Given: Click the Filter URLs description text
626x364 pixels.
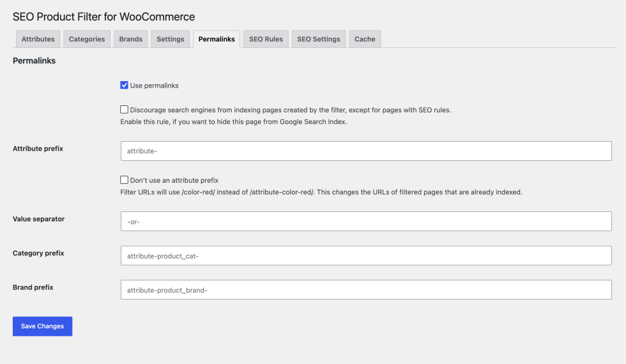Looking at the screenshot, I should pos(321,192).
